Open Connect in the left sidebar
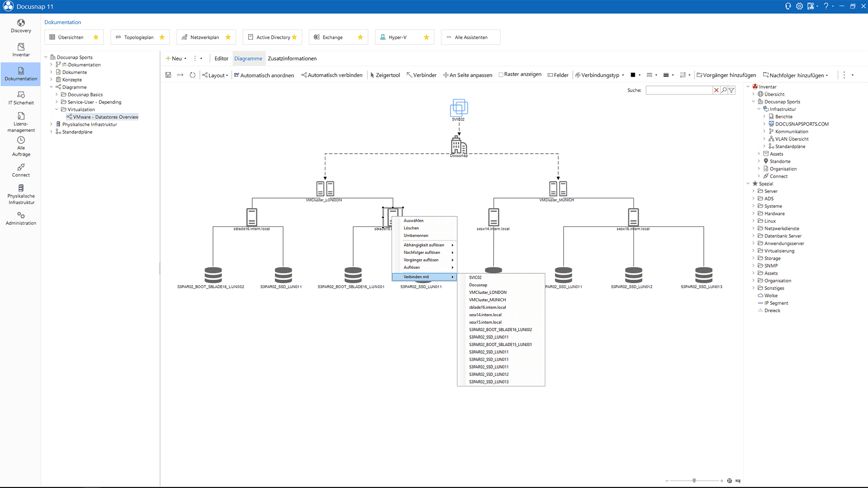868x488 pixels. click(x=21, y=170)
